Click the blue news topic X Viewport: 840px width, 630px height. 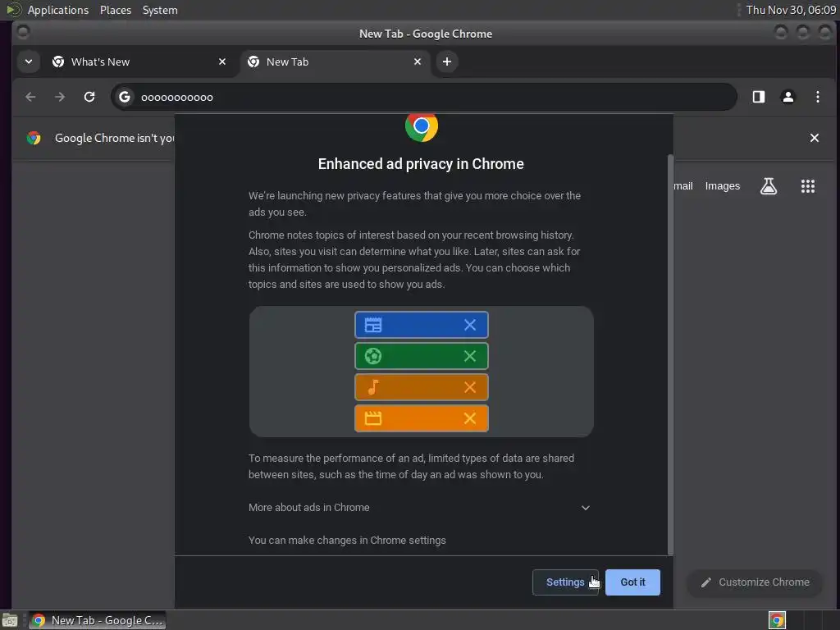[x=470, y=325]
